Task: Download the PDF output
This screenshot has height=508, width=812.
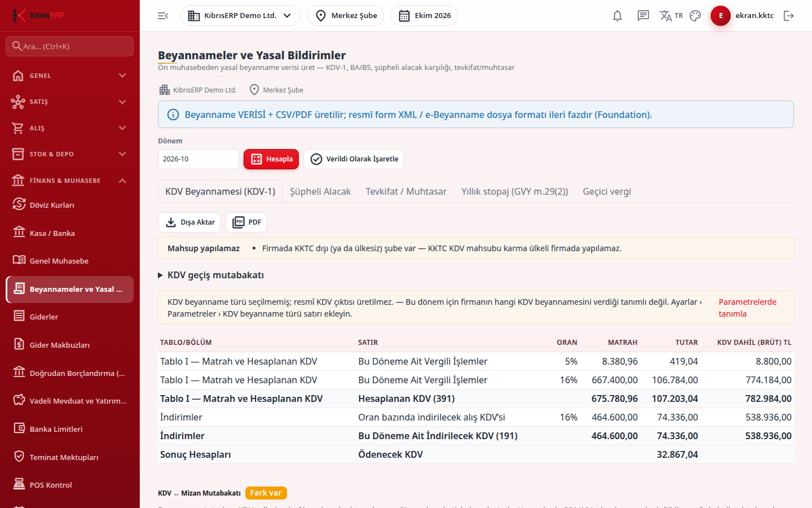Action: 246,222
